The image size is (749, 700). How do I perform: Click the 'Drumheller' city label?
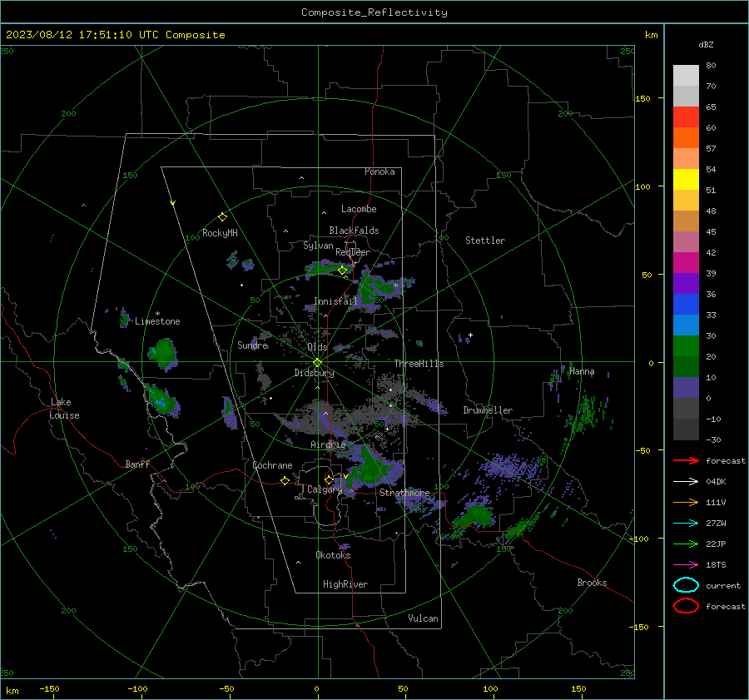tap(488, 410)
